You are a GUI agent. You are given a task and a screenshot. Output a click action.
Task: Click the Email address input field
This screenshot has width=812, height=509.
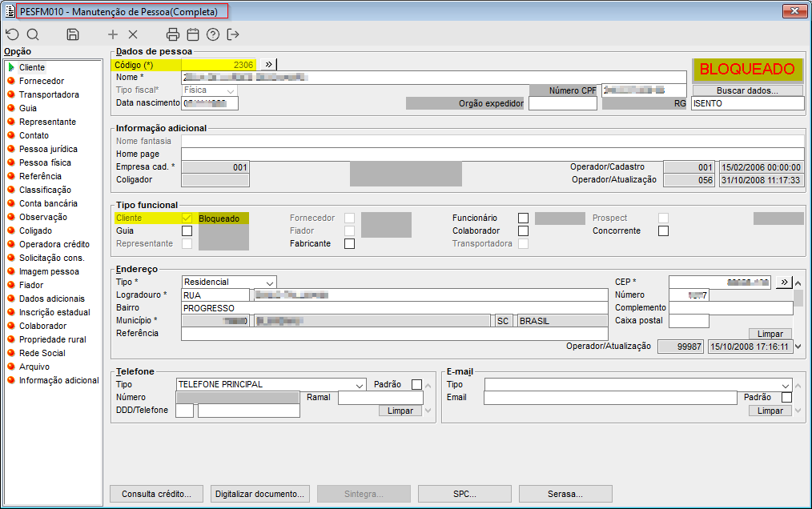coord(610,398)
